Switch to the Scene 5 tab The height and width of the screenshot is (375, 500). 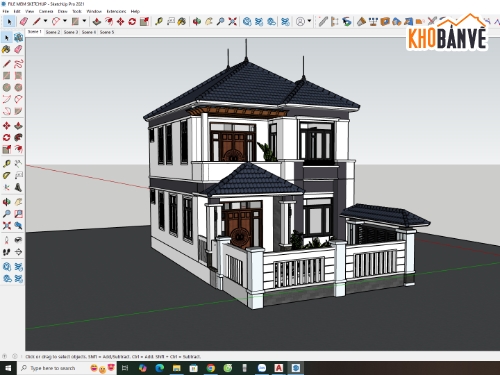click(107, 32)
